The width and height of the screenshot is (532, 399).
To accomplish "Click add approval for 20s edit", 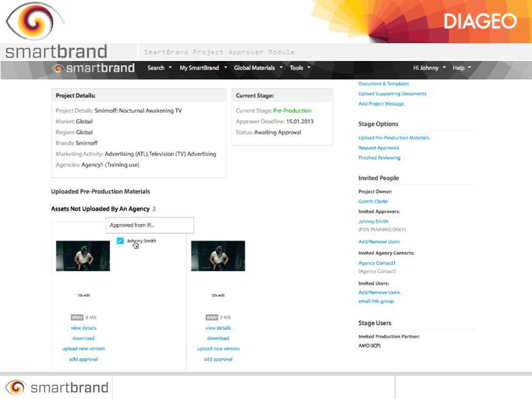I will (218, 359).
